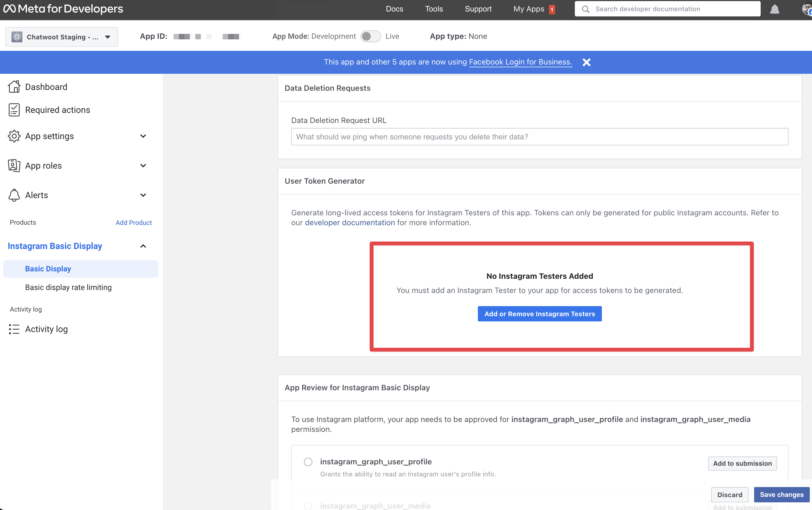
Task: Collapse the Instagram Basic Display section
Action: pos(143,246)
